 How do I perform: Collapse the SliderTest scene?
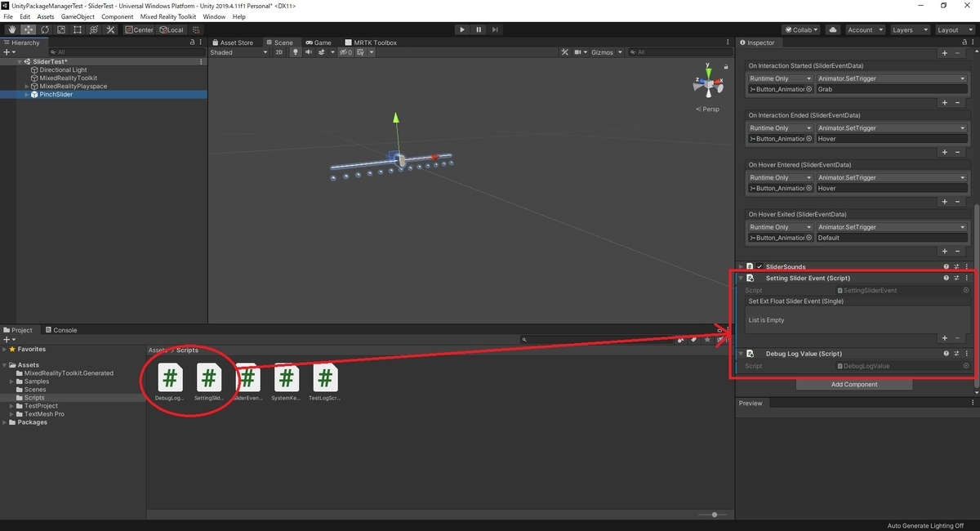tap(20, 62)
